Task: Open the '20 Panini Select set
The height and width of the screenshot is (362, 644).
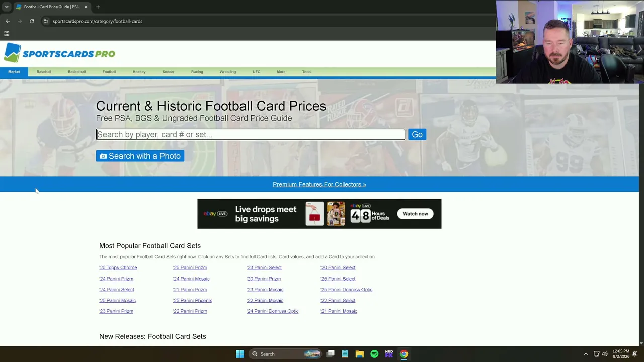Action: click(338, 268)
